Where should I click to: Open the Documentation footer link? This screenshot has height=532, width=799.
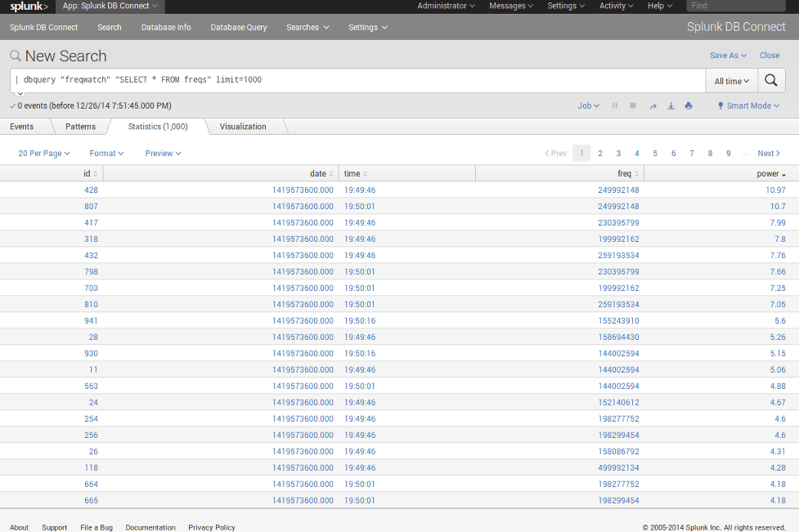[x=150, y=527]
